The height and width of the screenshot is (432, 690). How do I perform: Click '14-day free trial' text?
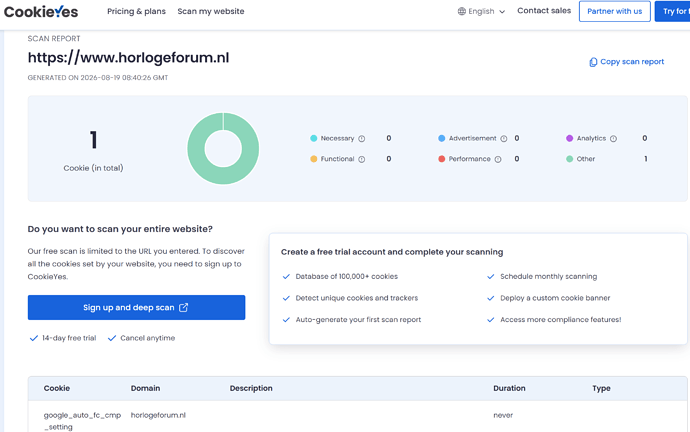pos(69,338)
